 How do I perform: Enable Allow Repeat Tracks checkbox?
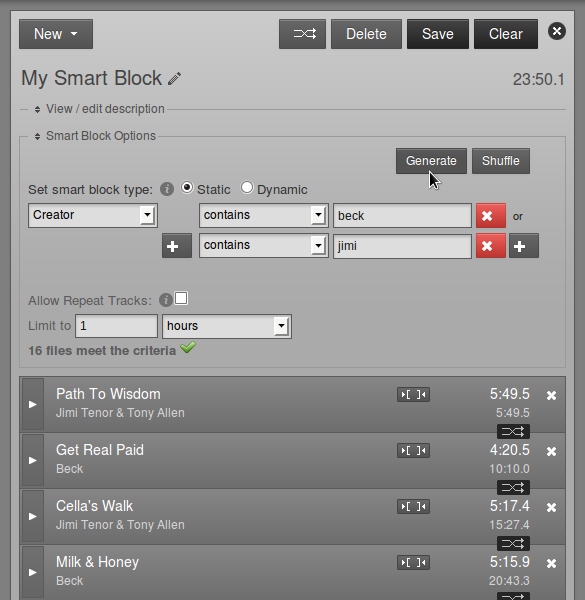pos(181,298)
